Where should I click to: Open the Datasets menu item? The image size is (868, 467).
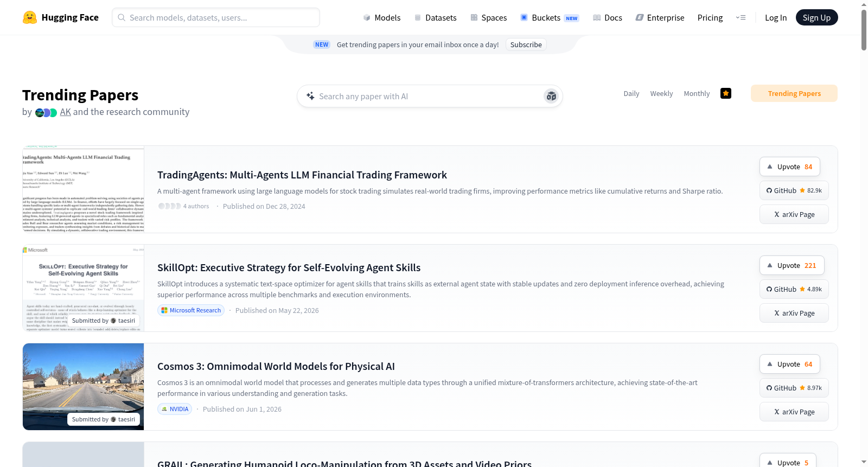click(435, 17)
